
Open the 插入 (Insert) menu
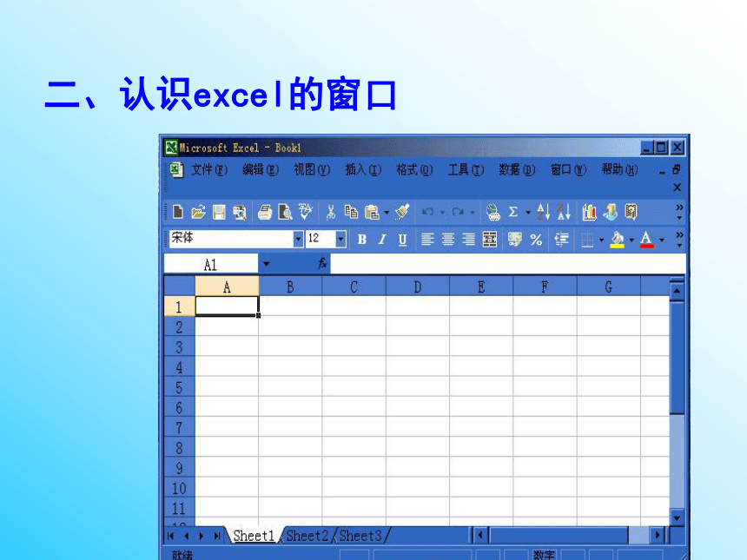363,169
